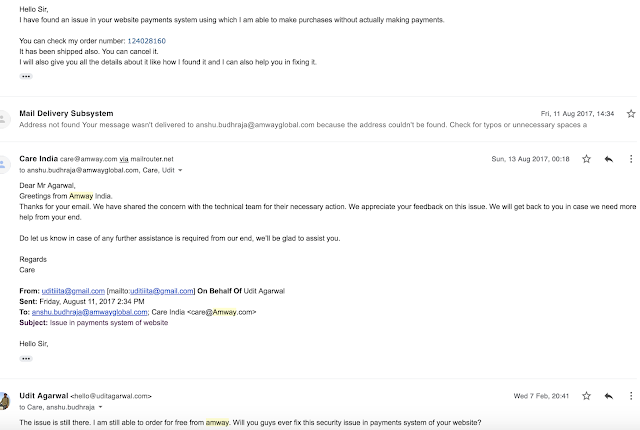Star Udit Agarwal's Wed 7 Feb email
This screenshot has width=640, height=430.
587,396
